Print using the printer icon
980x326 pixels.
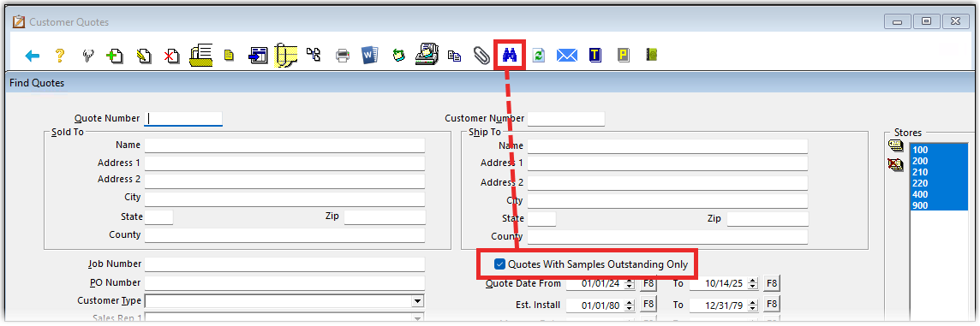(x=343, y=56)
